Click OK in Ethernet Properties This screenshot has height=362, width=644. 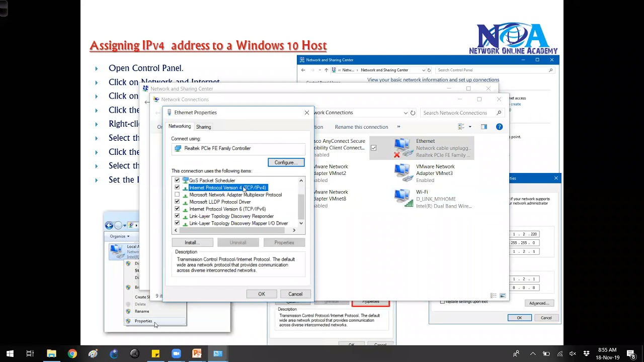(262, 294)
